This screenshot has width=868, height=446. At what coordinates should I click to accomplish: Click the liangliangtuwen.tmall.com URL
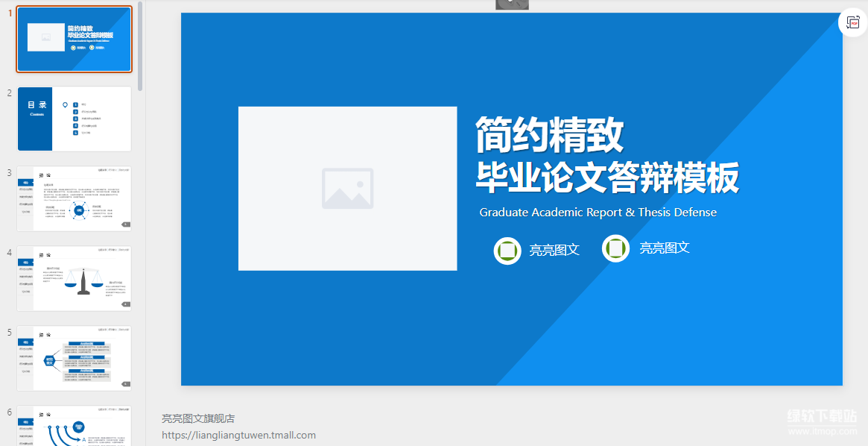pyautogui.click(x=238, y=435)
